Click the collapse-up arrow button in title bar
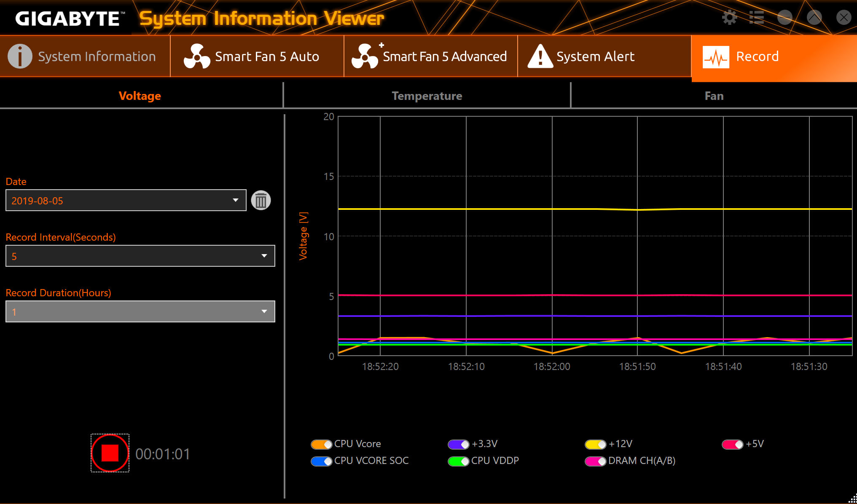This screenshot has width=857, height=504. point(814,18)
